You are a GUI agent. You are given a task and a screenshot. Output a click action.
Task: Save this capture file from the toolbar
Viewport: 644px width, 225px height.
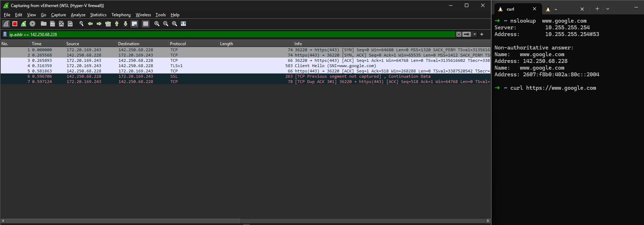point(53,24)
